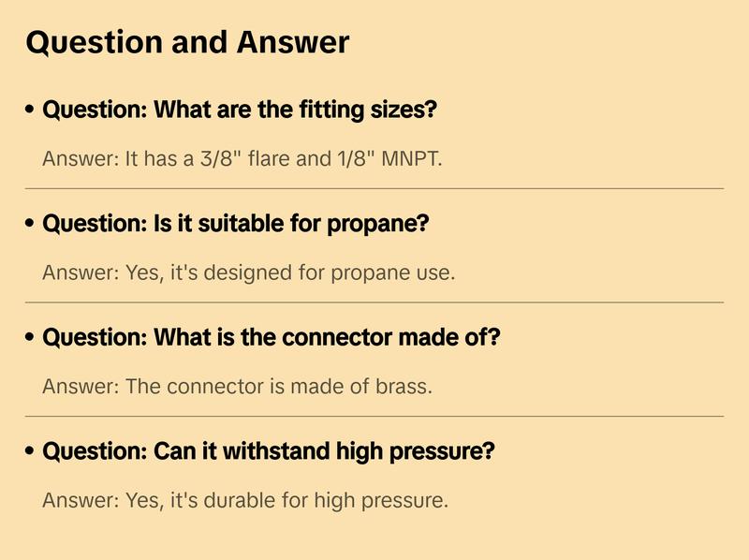Click the propane suitability question
The height and width of the screenshot is (560, 749).
235,224
